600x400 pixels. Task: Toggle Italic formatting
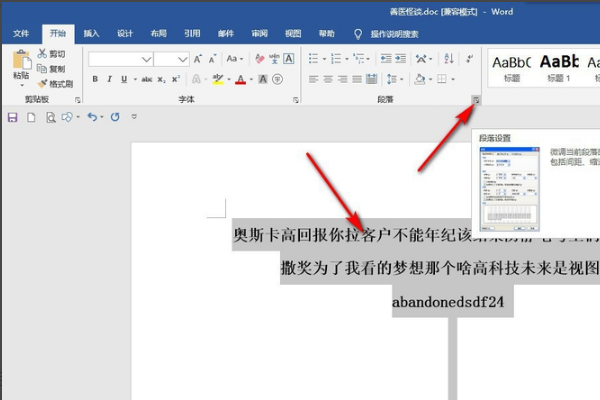pos(111,79)
